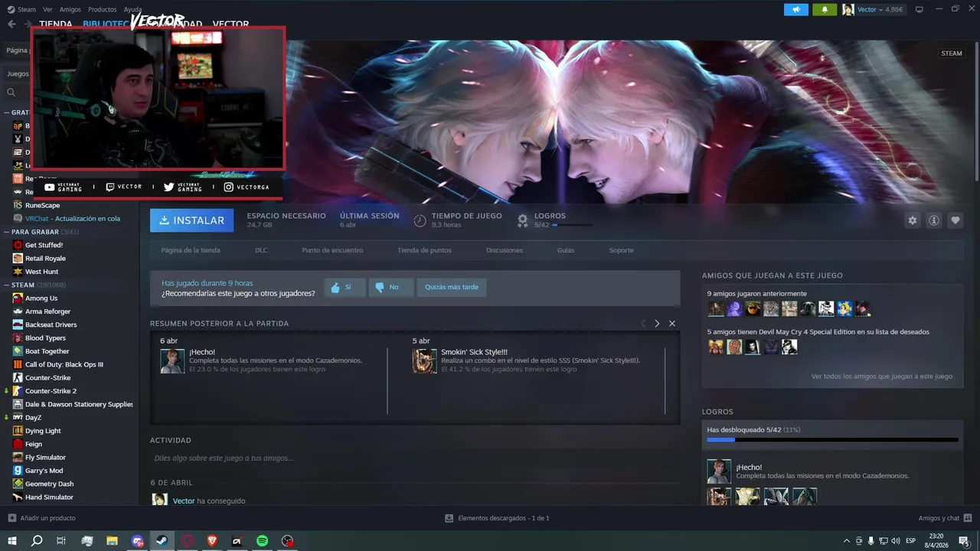Click the achievements progress bar in LOGROS panel

tap(832, 440)
